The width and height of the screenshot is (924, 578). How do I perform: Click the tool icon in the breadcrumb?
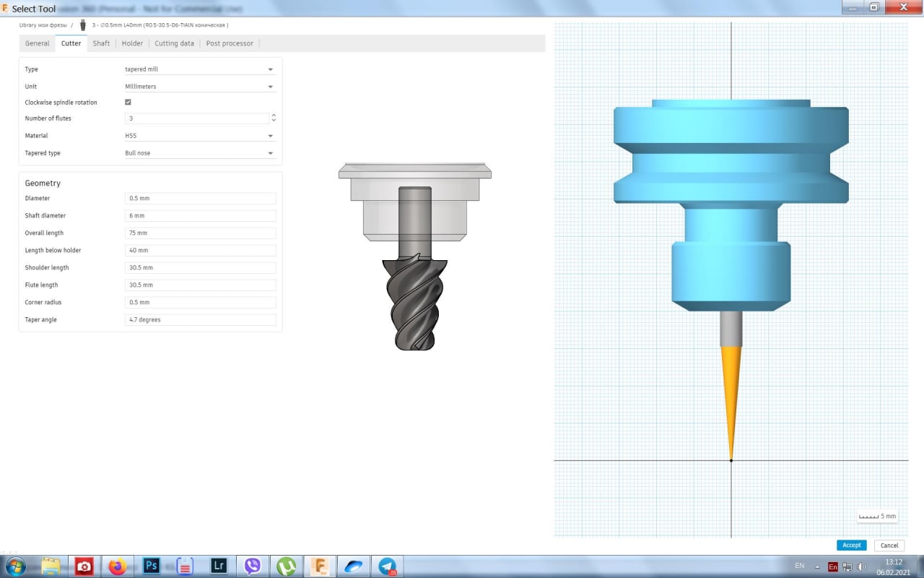pos(83,25)
